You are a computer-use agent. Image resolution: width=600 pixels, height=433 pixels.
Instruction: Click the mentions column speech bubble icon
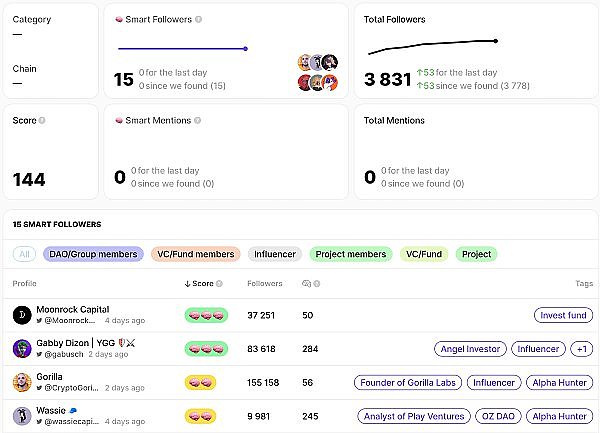(x=307, y=284)
